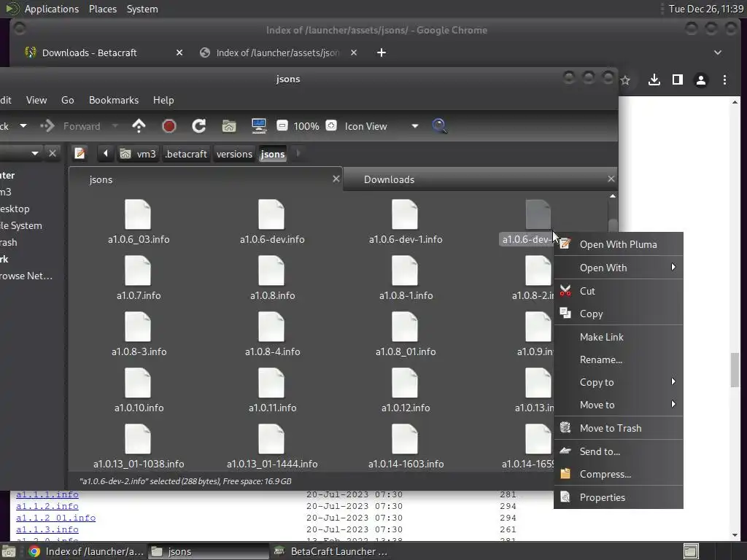Image resolution: width=747 pixels, height=560 pixels.
Task: Click the .betacraft path bar button
Action: pos(186,154)
